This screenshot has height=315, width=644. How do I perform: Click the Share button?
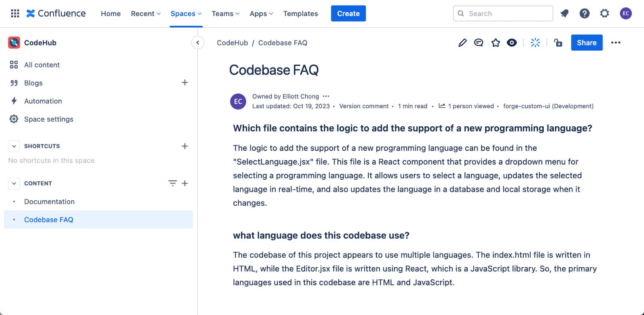click(586, 43)
